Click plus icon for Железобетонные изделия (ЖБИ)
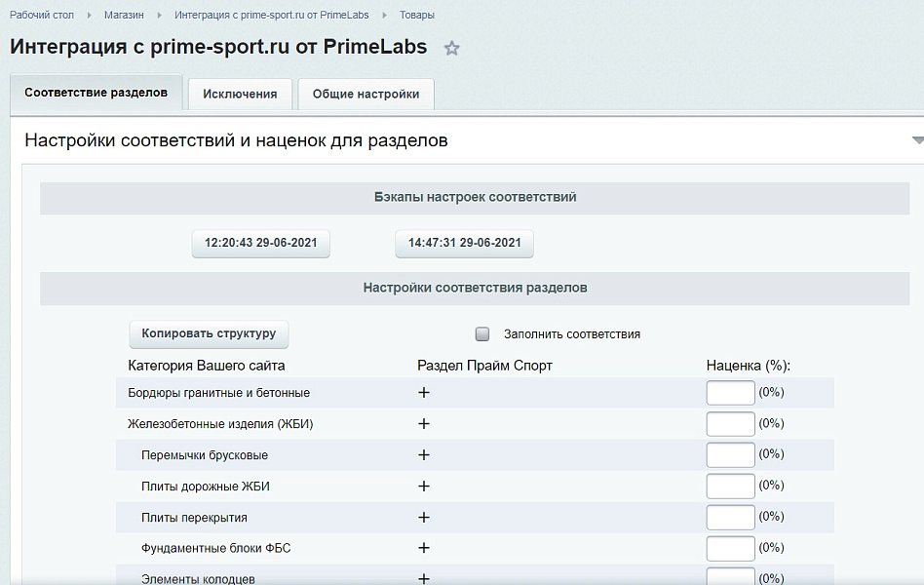 pyautogui.click(x=423, y=424)
